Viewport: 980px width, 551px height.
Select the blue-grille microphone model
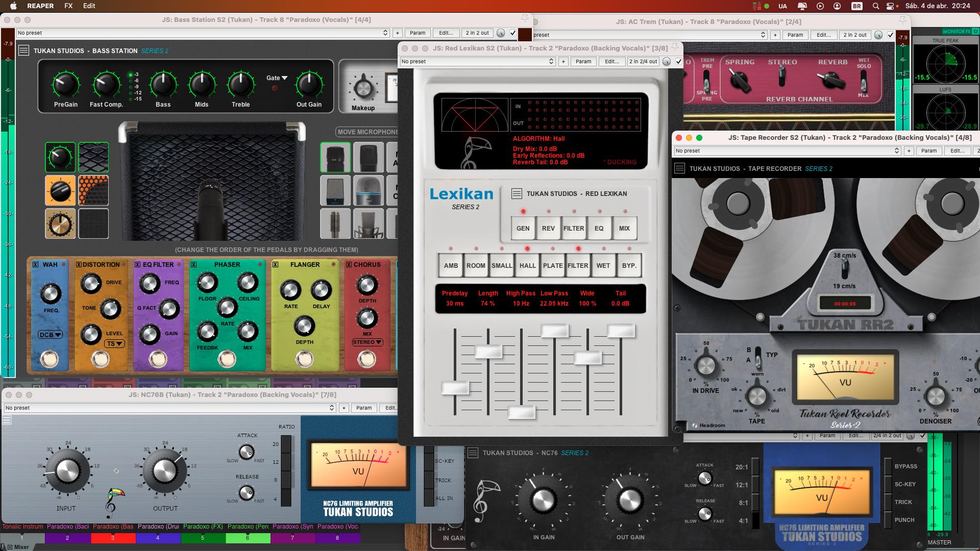pyautogui.click(x=369, y=190)
